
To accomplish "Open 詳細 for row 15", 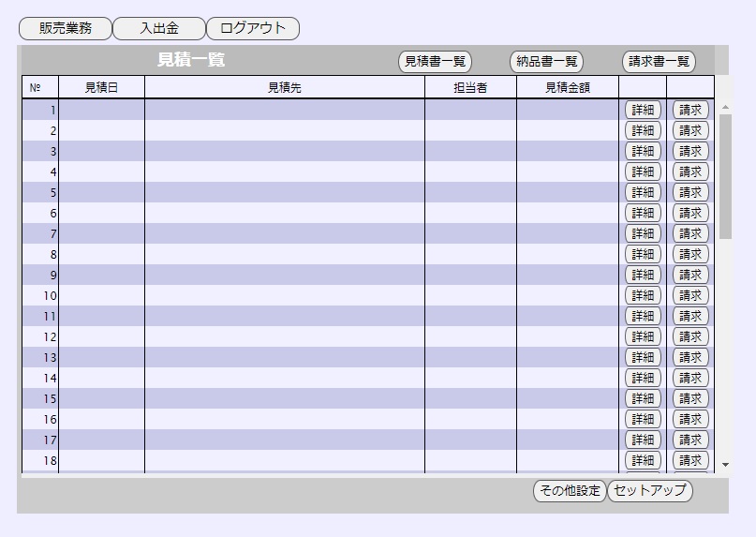I will [x=643, y=399].
